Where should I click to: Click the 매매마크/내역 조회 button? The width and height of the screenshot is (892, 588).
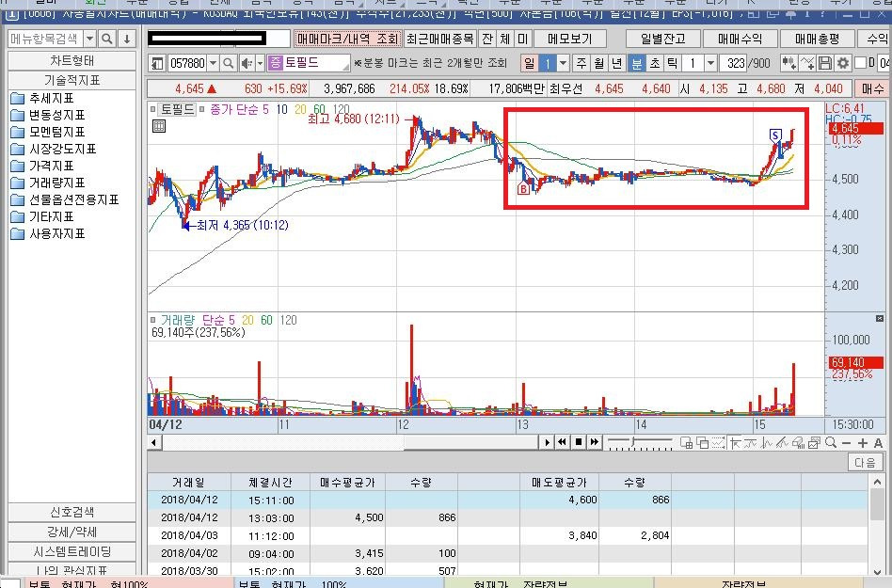347,39
